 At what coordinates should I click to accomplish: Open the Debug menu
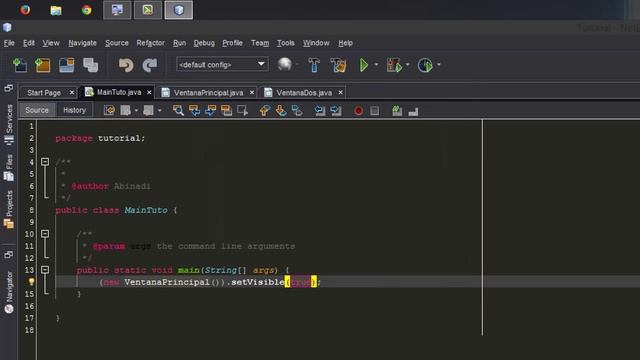(204, 43)
